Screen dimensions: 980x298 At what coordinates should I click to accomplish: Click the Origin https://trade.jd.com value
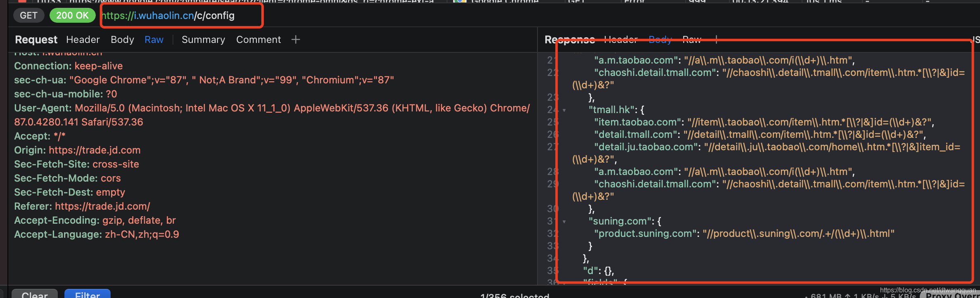[95, 150]
